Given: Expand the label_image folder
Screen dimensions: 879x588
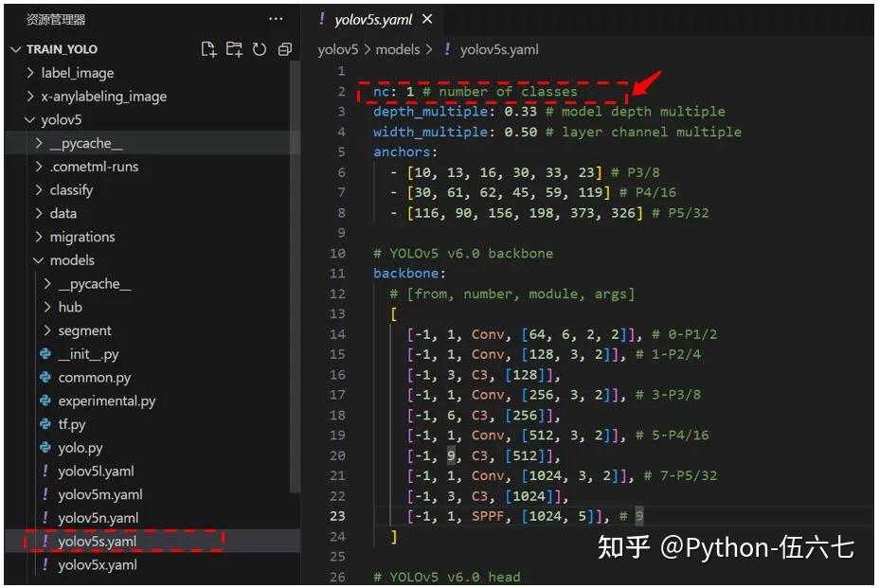Looking at the screenshot, I should pos(30,73).
